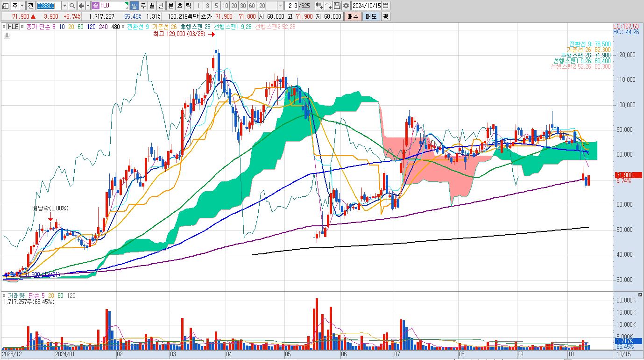Viewport: 644px width, 360px height.
Task: Click the save chart floppy disk icon
Action: point(337,6)
